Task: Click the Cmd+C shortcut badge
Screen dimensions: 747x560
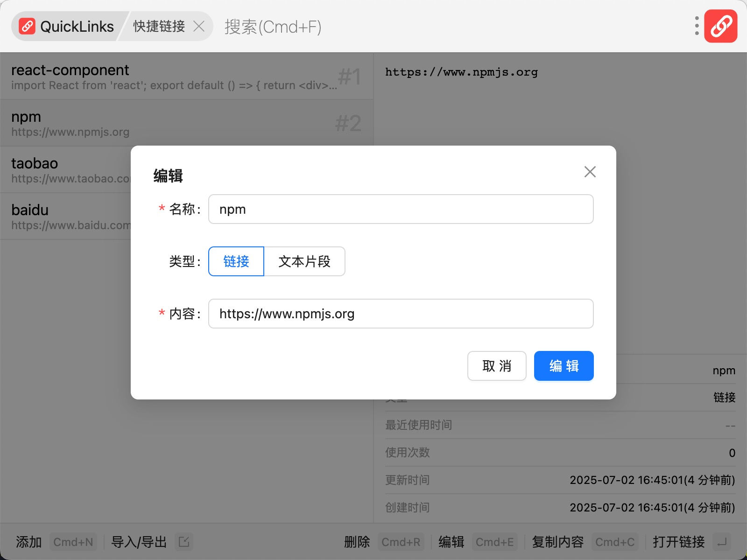Action: tap(615, 542)
